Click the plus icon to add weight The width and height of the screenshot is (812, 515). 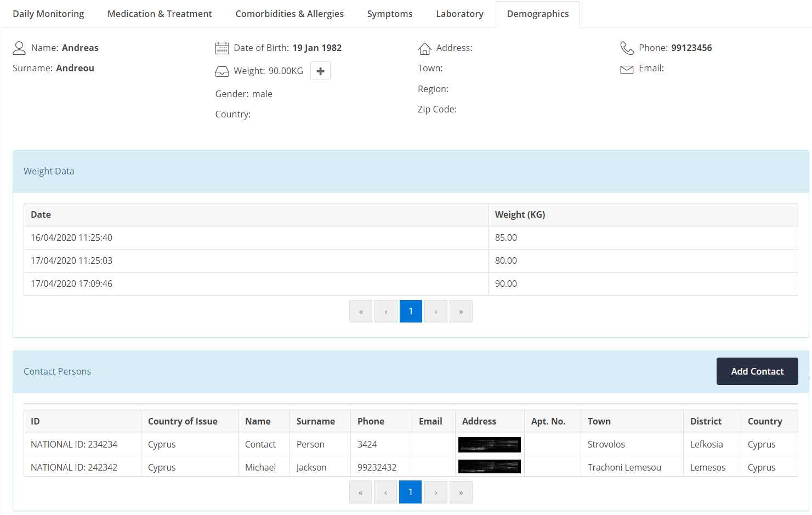click(x=320, y=71)
